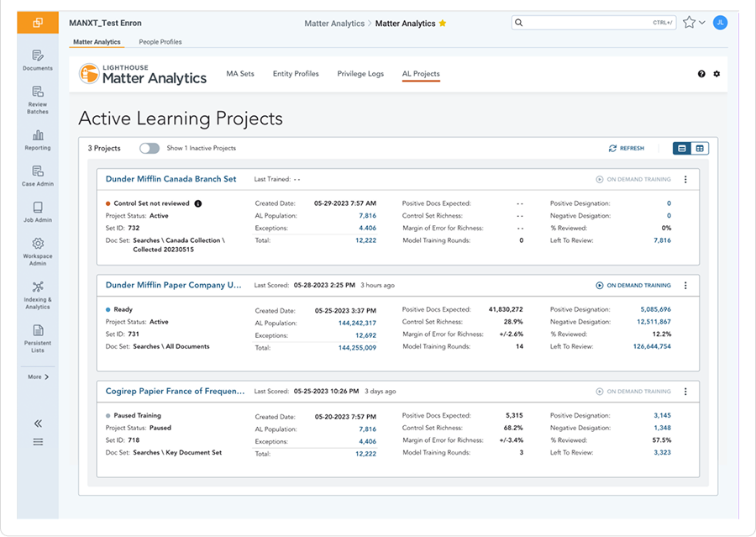Open the hamburger menu icon in sidebar
The image size is (756, 537).
tap(38, 442)
